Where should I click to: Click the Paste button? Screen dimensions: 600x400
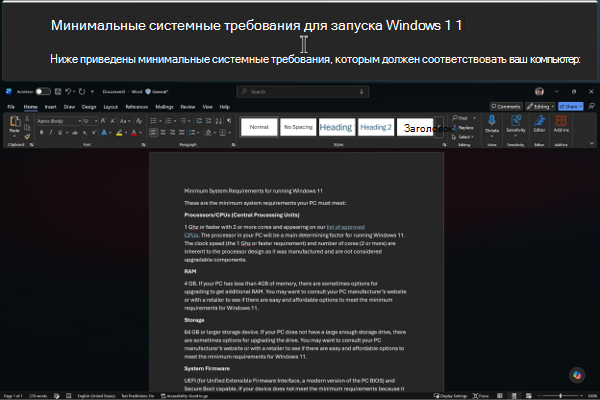(15, 125)
